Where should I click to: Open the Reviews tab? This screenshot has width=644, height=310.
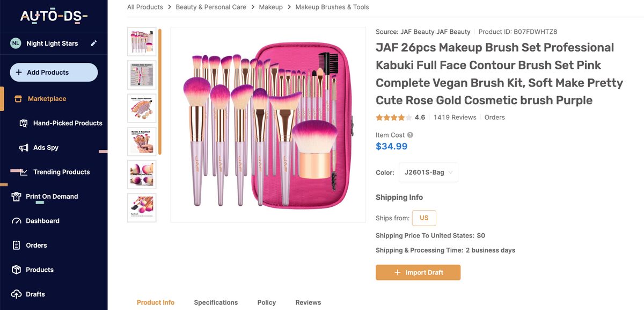[308, 302]
